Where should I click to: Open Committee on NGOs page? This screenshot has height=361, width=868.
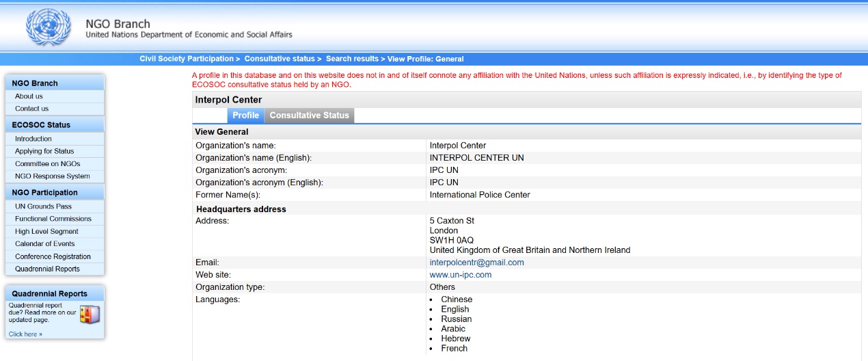(47, 164)
